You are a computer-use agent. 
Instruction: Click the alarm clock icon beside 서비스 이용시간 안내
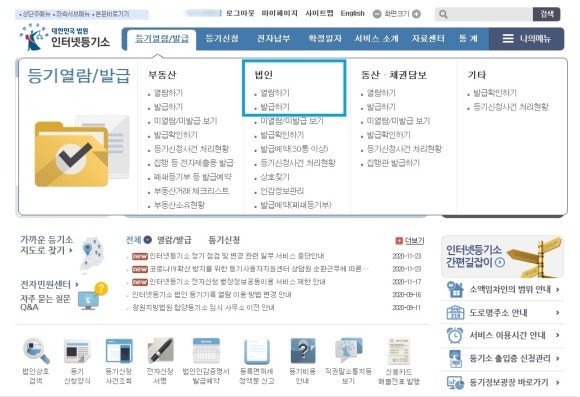[455, 335]
